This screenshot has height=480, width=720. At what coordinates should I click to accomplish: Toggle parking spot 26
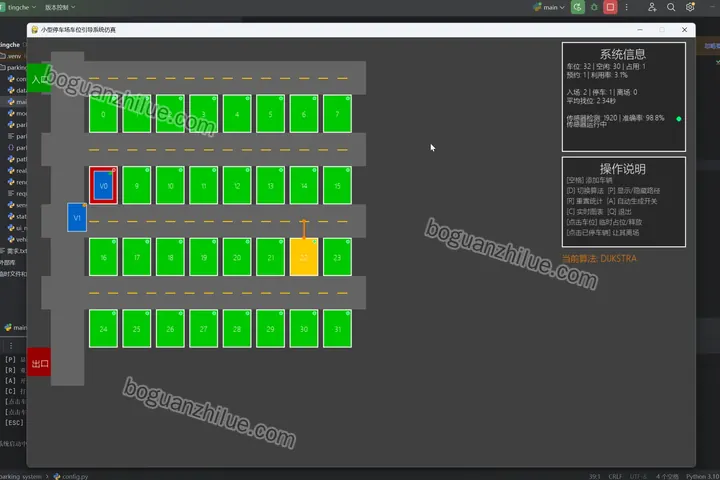click(170, 329)
